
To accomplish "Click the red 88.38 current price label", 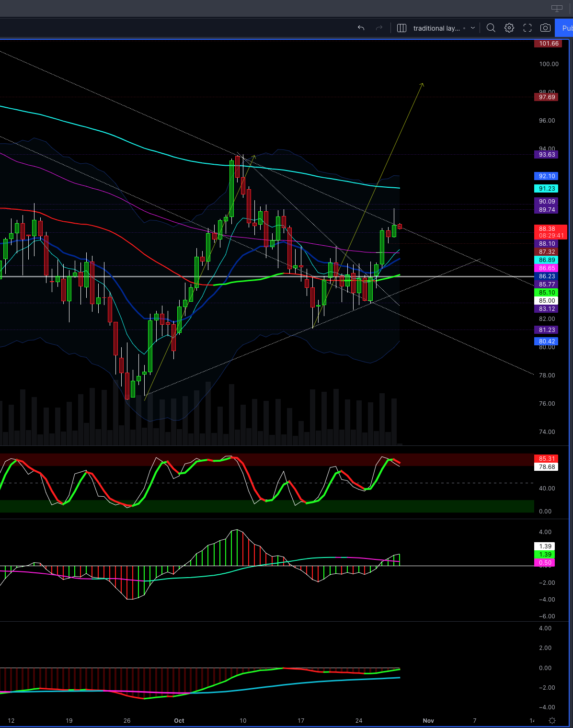I will point(547,229).
